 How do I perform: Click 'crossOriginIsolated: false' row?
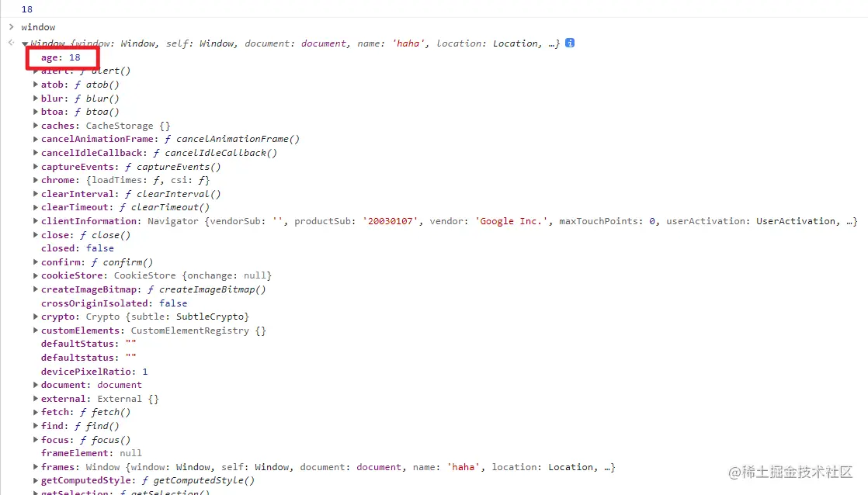click(114, 303)
